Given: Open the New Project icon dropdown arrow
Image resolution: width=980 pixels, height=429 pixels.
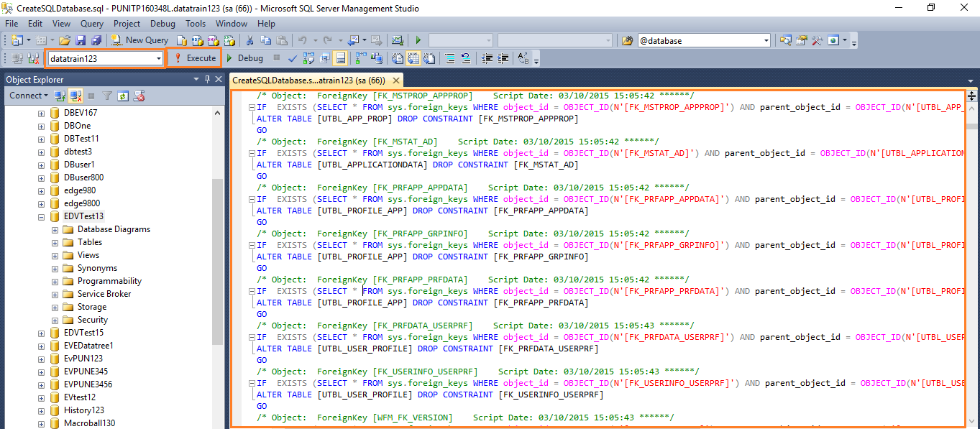Looking at the screenshot, I should pyautogui.click(x=29, y=40).
